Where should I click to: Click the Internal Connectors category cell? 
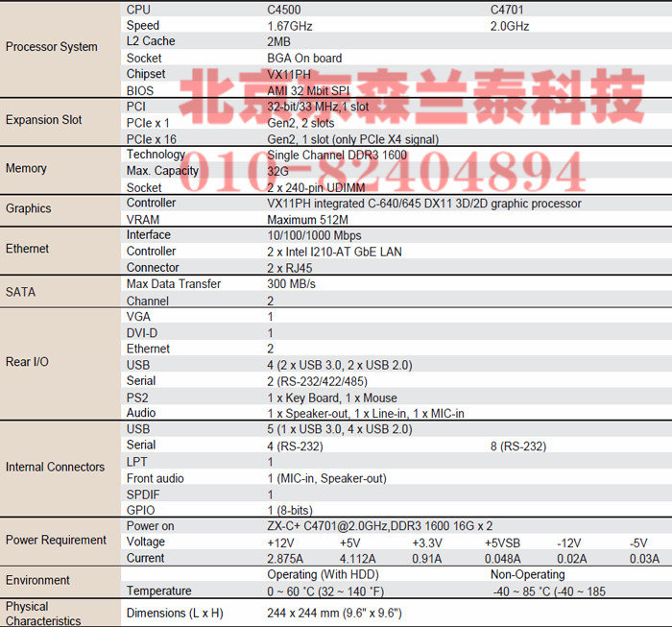[x=55, y=467]
